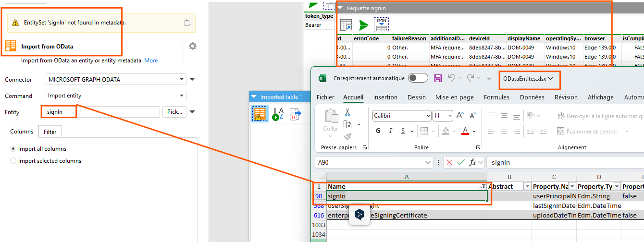This screenshot has width=644, height=242.
Task: Click the sort A-Z action icon in Imported table 1
Action: click(x=278, y=114)
